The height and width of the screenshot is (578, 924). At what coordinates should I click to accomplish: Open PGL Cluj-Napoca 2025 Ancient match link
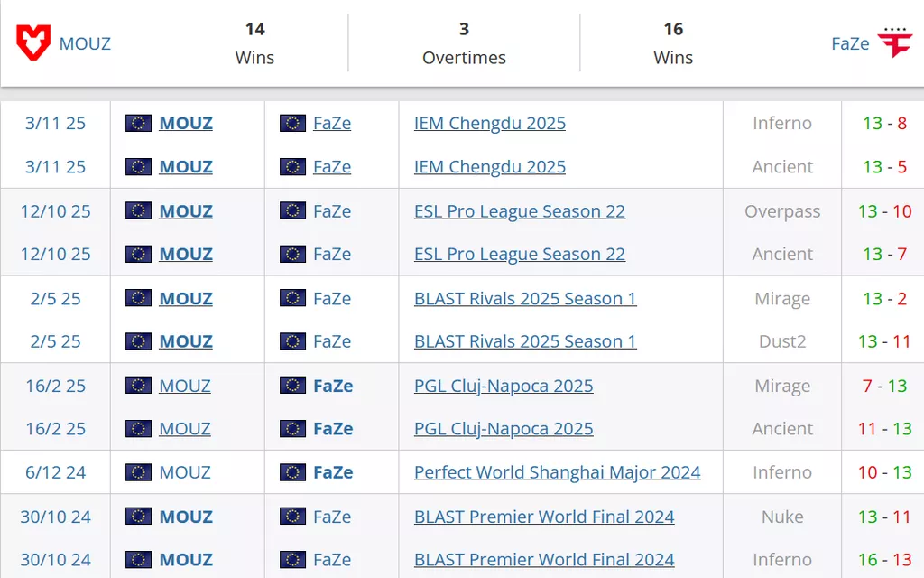coord(504,429)
